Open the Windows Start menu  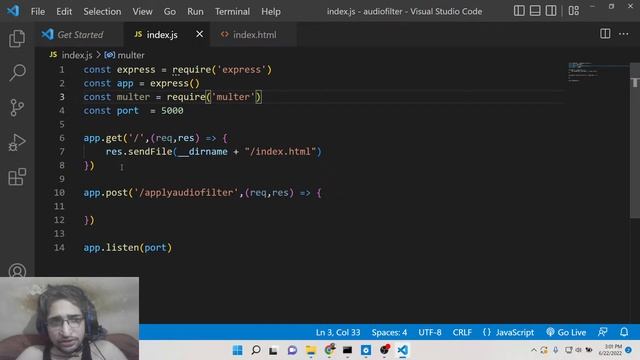point(238,350)
